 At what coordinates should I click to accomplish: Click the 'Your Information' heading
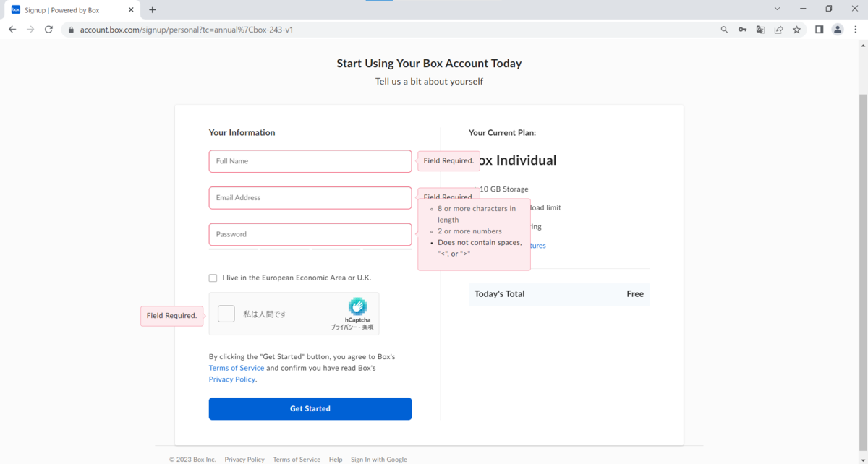point(242,133)
